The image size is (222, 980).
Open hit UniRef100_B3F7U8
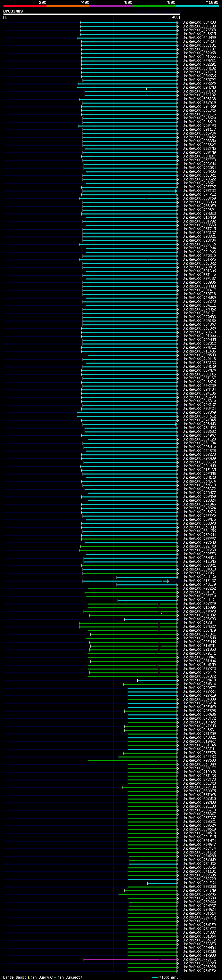(x=199, y=26)
